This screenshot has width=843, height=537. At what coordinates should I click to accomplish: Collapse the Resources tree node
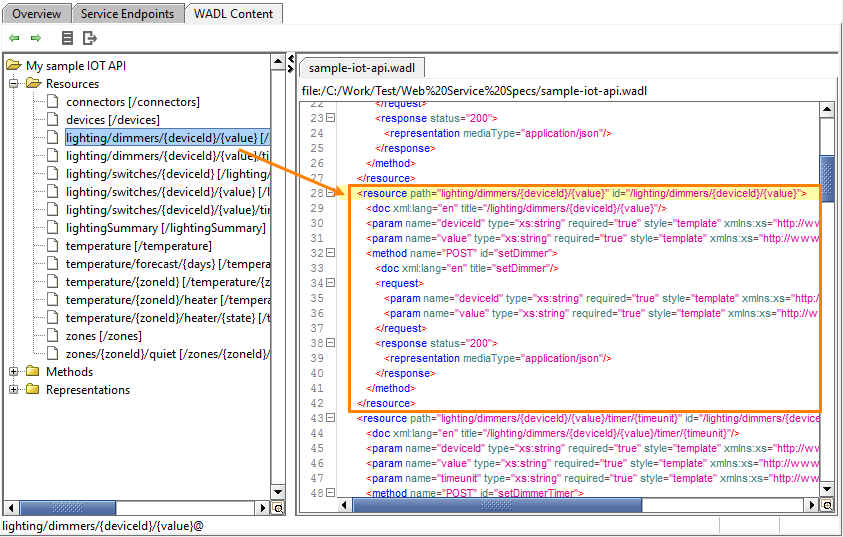pyautogui.click(x=14, y=84)
